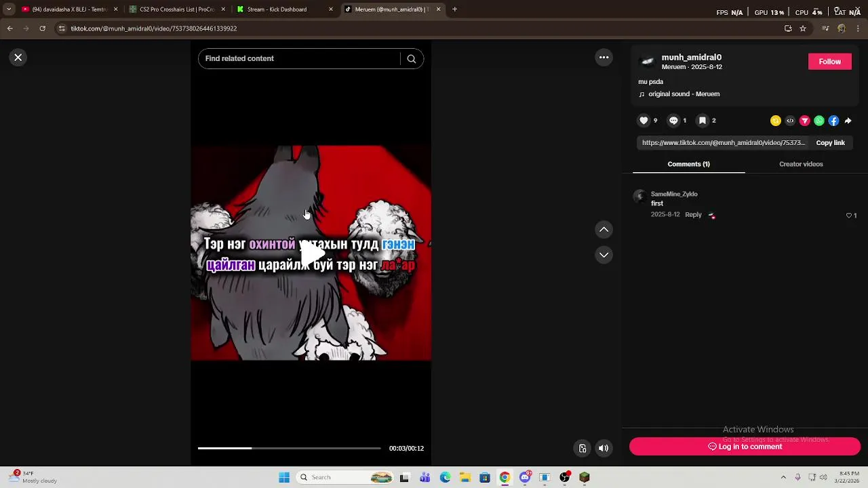Like the video with the heart icon
Image resolution: width=868 pixels, height=488 pixels.
click(x=644, y=121)
